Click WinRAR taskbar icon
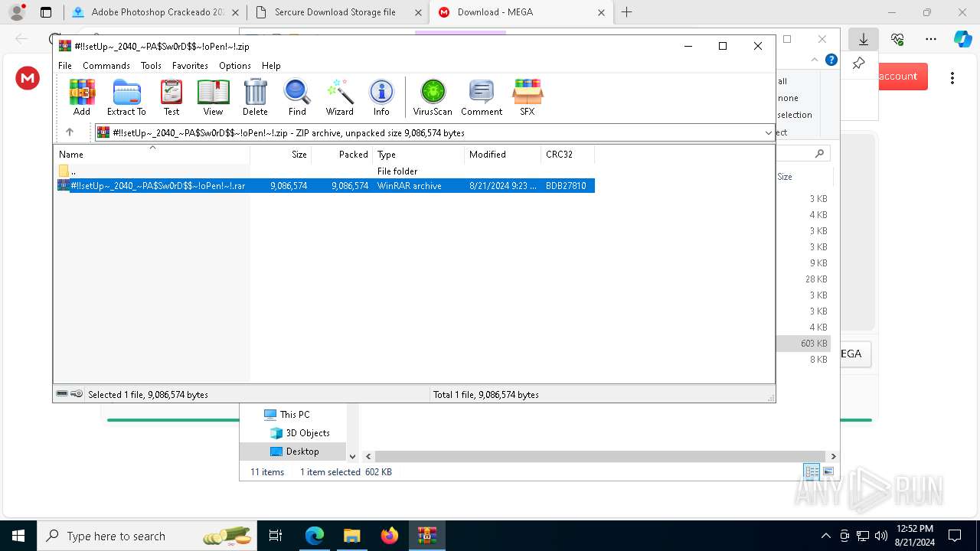Image resolution: width=980 pixels, height=551 pixels. pyautogui.click(x=426, y=536)
